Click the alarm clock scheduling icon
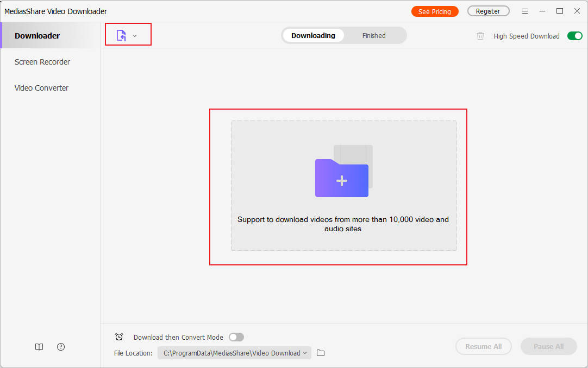The width and height of the screenshot is (588, 368). click(x=119, y=337)
